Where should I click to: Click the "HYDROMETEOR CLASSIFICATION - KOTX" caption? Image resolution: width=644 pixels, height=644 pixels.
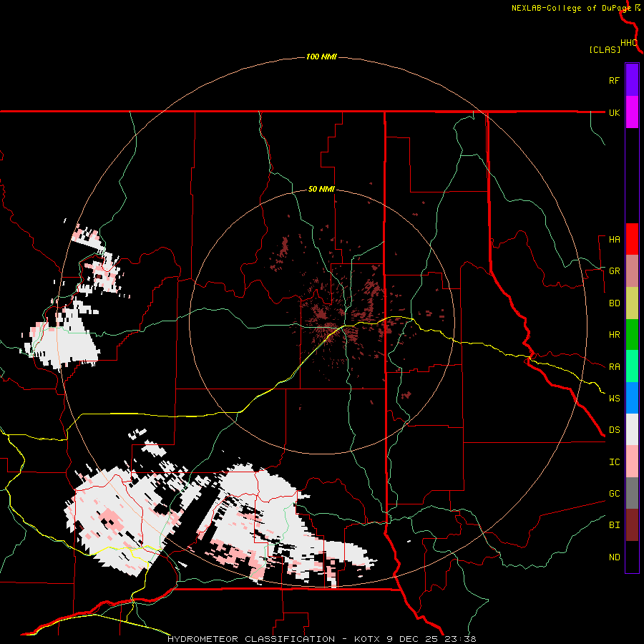pyautogui.click(x=275, y=639)
